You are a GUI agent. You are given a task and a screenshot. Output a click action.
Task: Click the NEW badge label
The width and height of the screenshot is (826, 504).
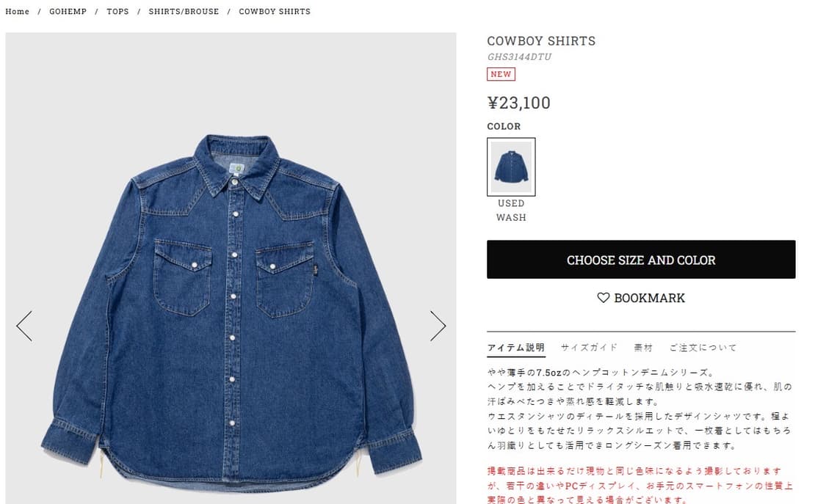pos(501,74)
